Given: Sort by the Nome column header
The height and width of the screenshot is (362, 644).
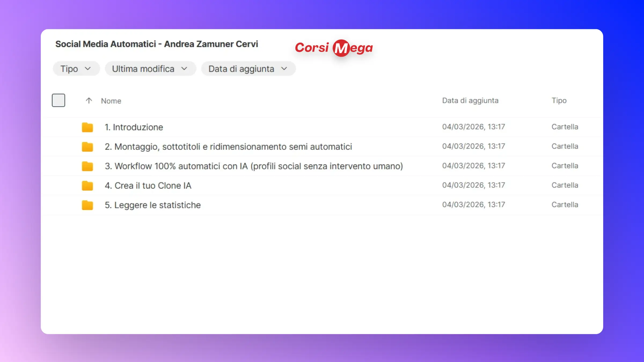Looking at the screenshot, I should pyautogui.click(x=111, y=101).
